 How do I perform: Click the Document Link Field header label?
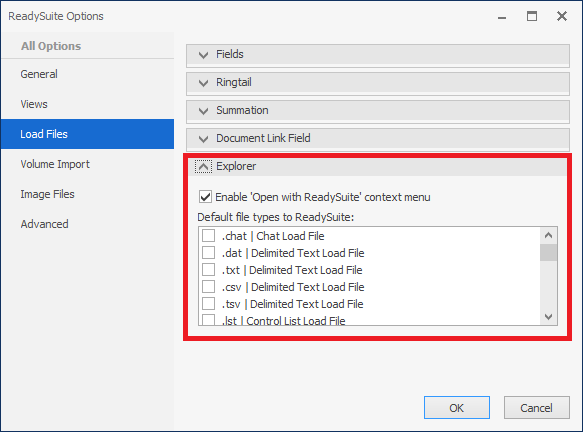pos(263,138)
